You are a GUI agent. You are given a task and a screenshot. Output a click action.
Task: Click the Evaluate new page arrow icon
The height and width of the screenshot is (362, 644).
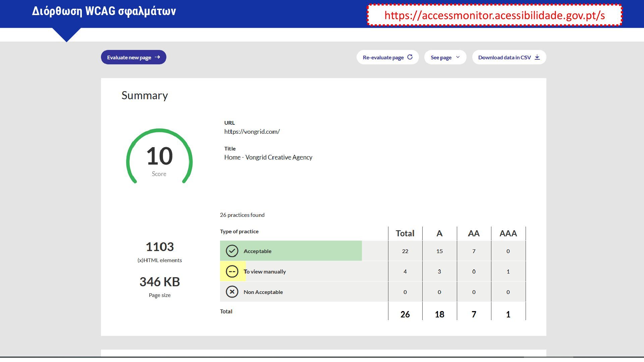[x=157, y=58]
